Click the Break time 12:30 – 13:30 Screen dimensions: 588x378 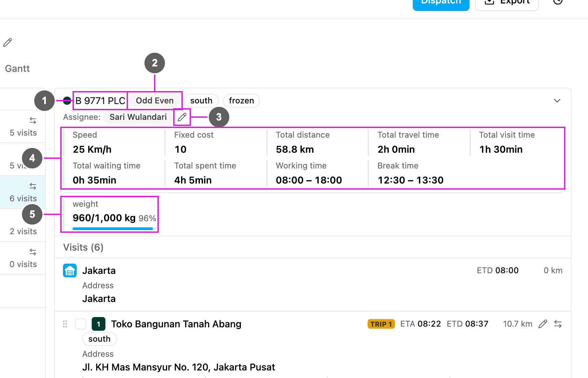(410, 180)
